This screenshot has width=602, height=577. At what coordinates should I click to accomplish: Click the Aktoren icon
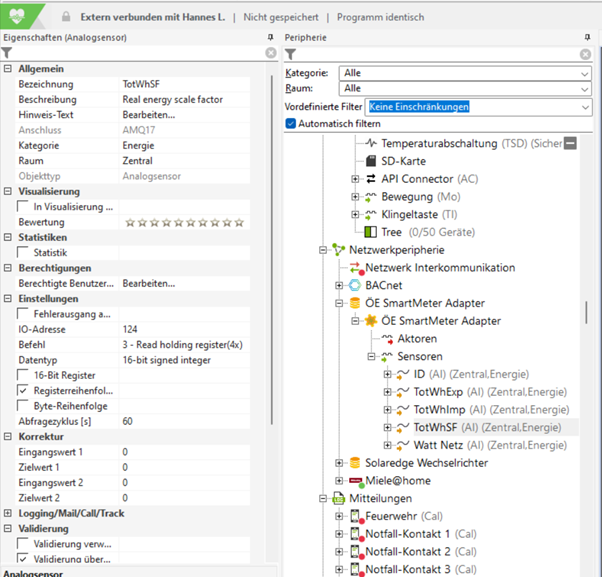pos(387,339)
